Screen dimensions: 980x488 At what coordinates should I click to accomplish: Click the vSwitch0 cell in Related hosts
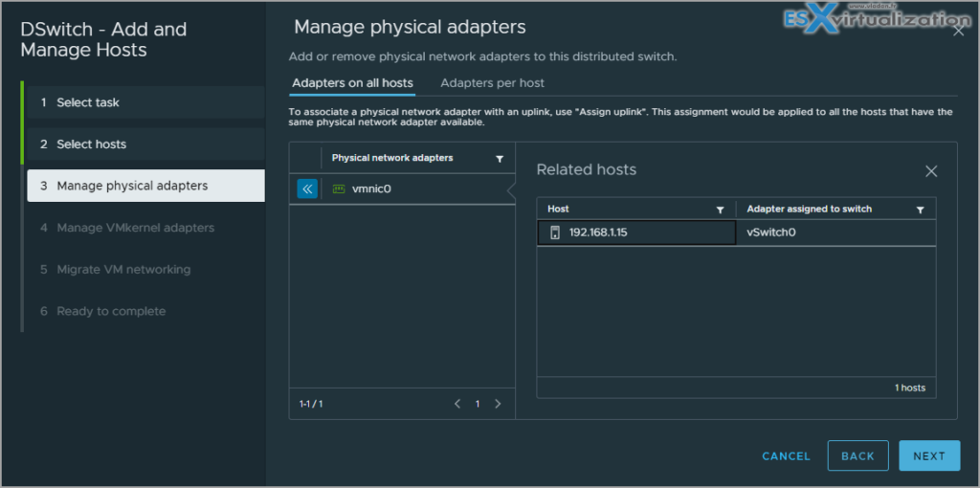click(x=771, y=233)
